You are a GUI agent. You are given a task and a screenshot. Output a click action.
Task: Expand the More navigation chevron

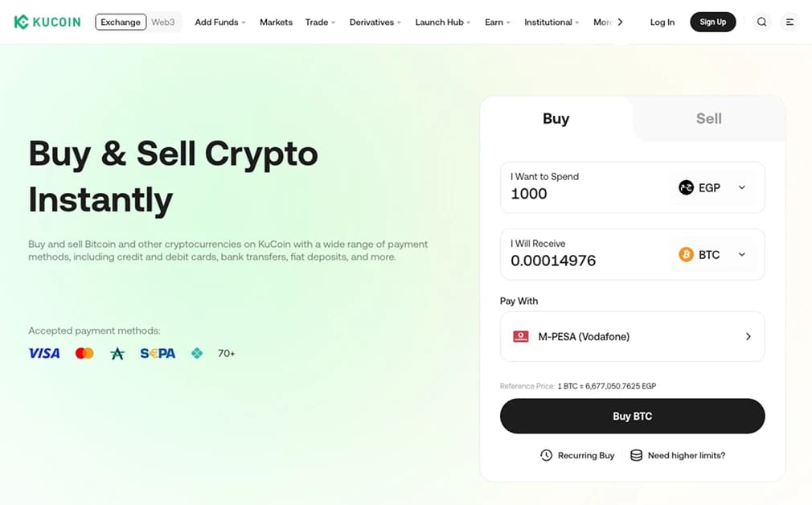(620, 22)
